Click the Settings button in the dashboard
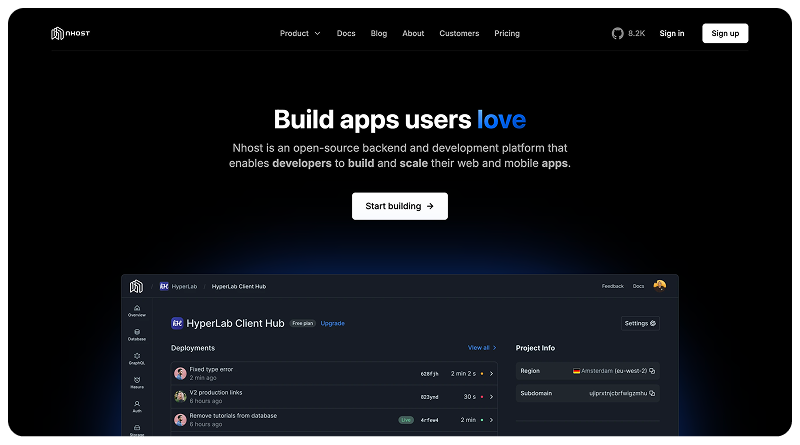 (640, 323)
